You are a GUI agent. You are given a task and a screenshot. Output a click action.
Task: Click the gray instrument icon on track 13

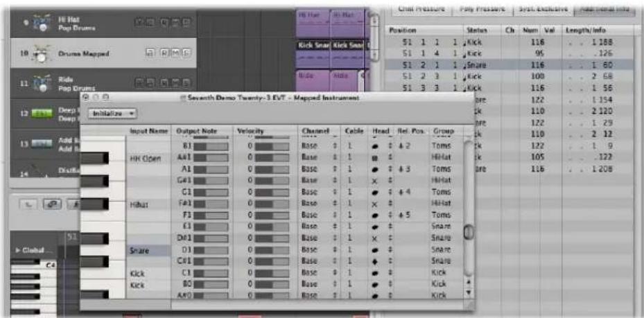coord(42,143)
